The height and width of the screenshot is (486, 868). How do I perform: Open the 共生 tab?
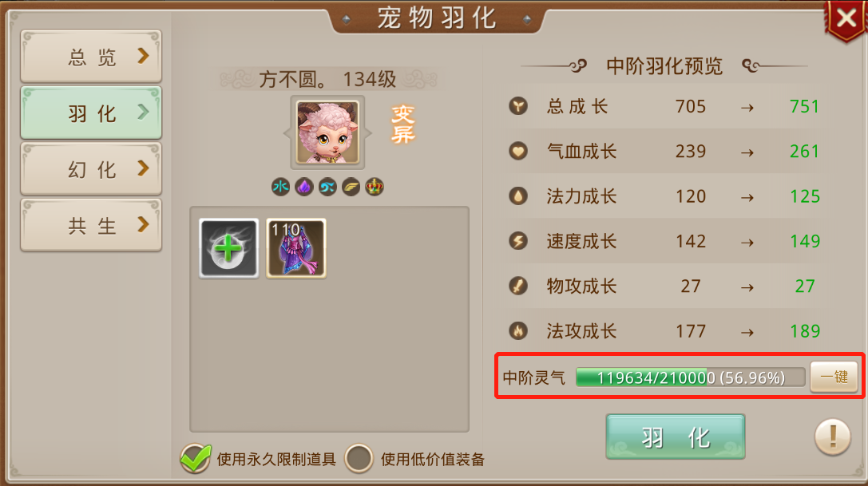91,225
